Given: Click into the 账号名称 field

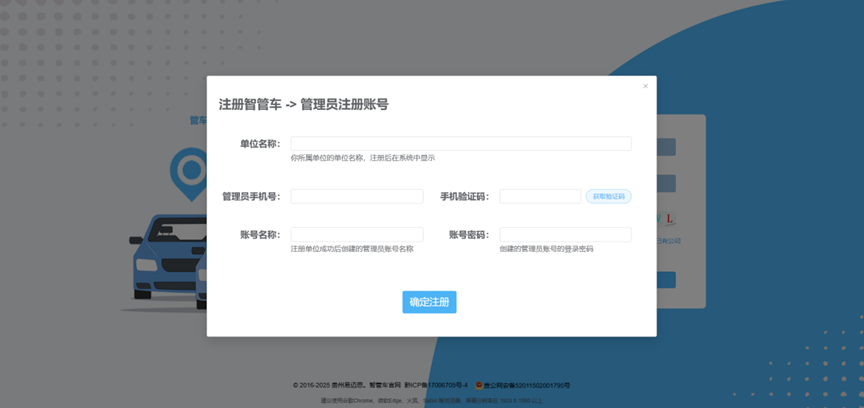Looking at the screenshot, I should click(356, 235).
